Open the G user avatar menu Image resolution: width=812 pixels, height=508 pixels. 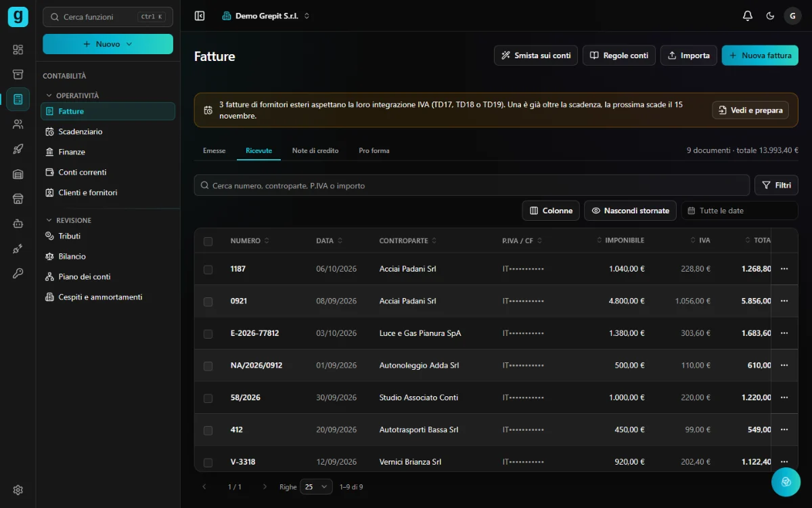(x=792, y=16)
